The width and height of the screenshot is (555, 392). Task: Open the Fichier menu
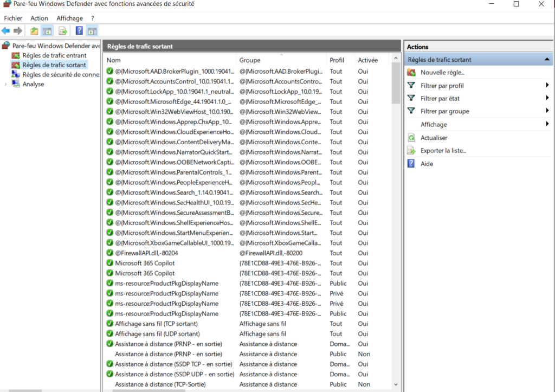[x=13, y=18]
